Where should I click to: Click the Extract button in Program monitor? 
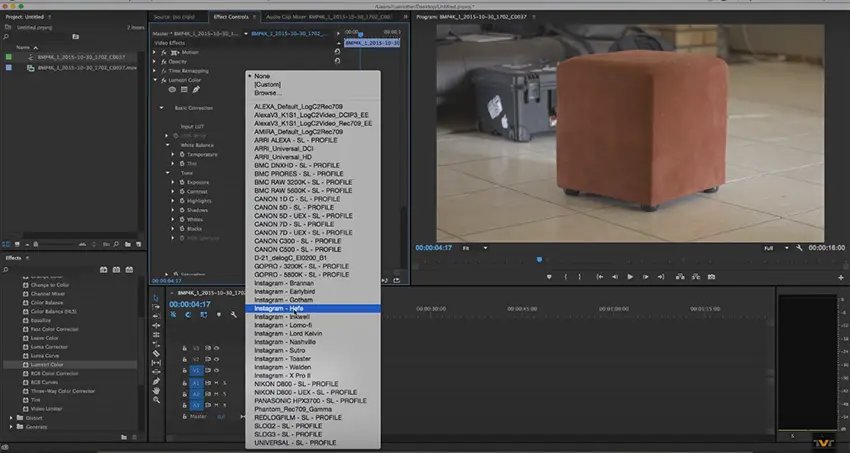tap(696, 277)
